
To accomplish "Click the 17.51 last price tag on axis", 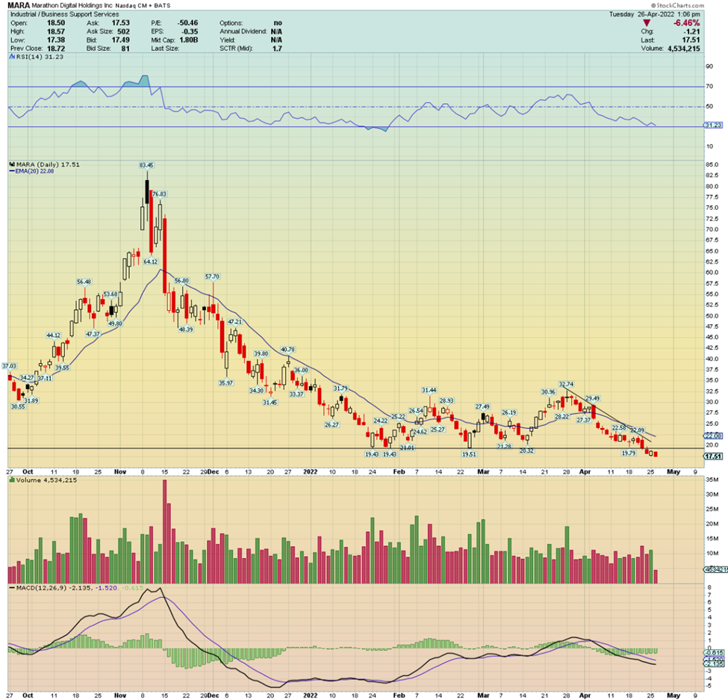I will (714, 456).
